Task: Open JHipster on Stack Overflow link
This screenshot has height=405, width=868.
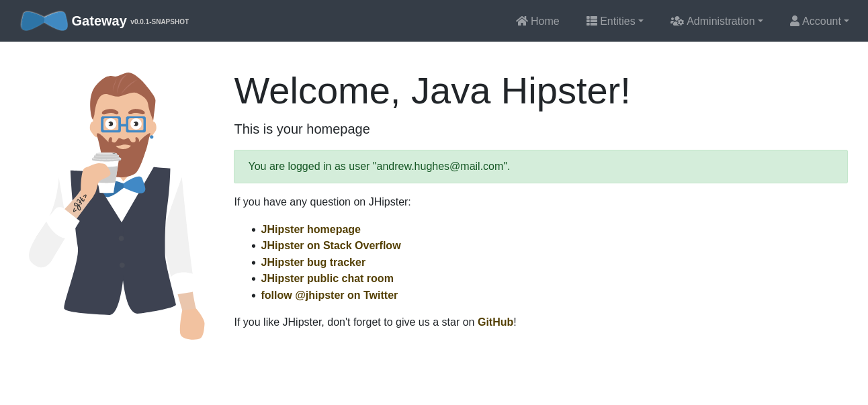Action: pyautogui.click(x=331, y=246)
